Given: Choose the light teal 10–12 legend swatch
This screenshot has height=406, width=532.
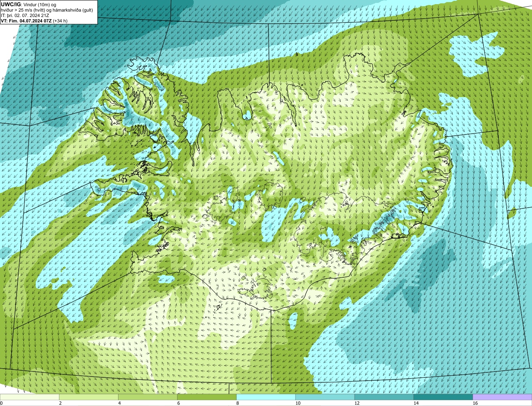Looking at the screenshot, I should (325, 397).
